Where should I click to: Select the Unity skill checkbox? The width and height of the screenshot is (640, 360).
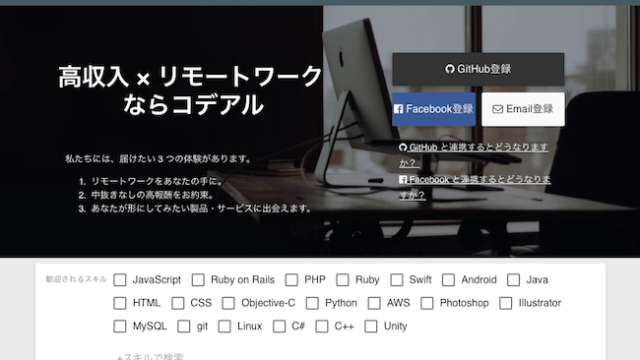371,327
